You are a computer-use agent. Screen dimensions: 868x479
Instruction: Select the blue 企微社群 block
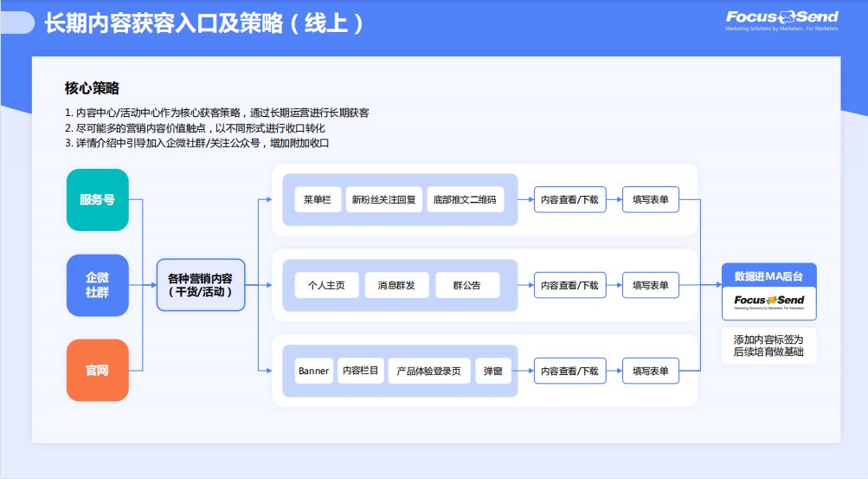pyautogui.click(x=97, y=285)
